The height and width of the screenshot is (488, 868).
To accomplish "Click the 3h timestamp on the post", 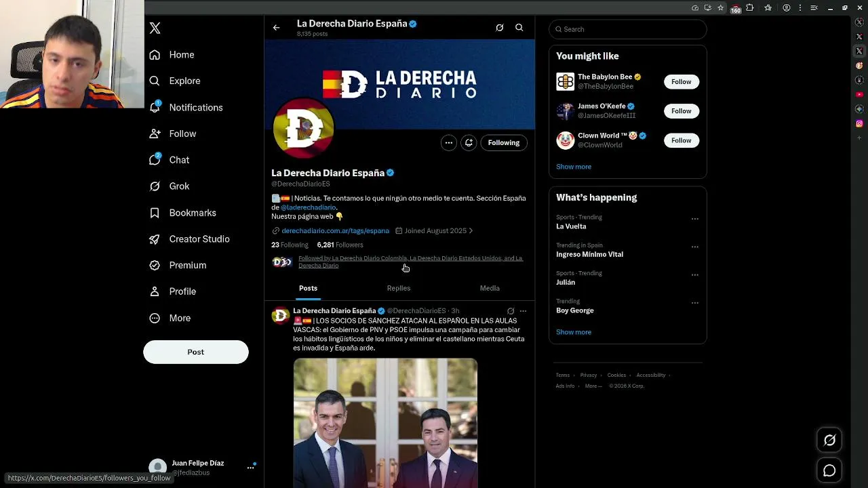I will (455, 311).
